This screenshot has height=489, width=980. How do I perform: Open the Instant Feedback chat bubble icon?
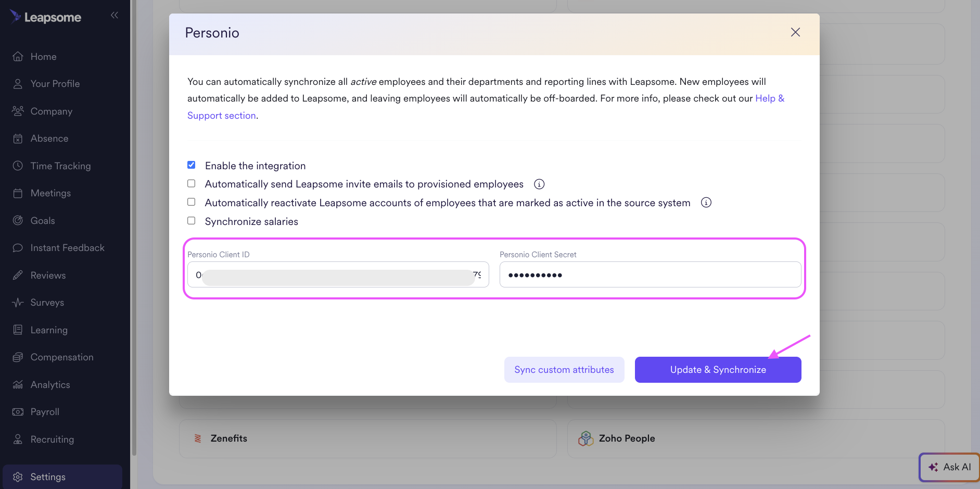pos(18,248)
